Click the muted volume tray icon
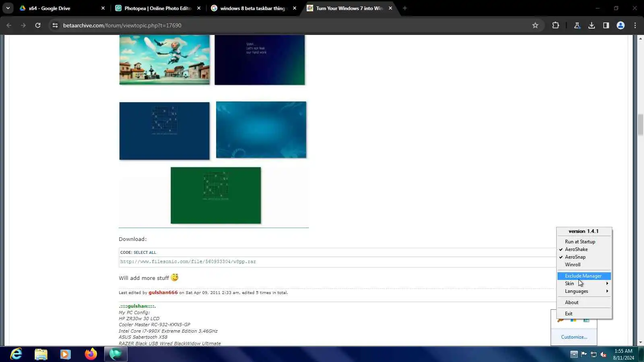Screen dimensions: 644x362 tap(603, 354)
